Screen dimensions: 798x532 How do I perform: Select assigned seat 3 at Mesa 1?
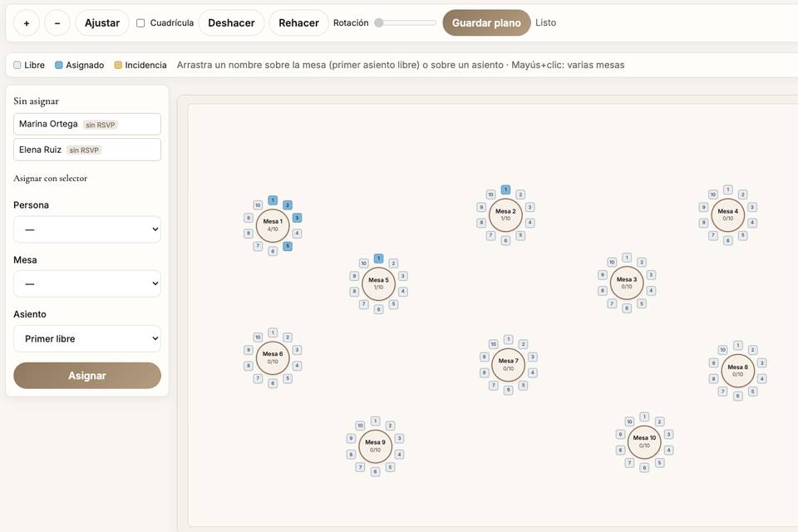pos(298,218)
